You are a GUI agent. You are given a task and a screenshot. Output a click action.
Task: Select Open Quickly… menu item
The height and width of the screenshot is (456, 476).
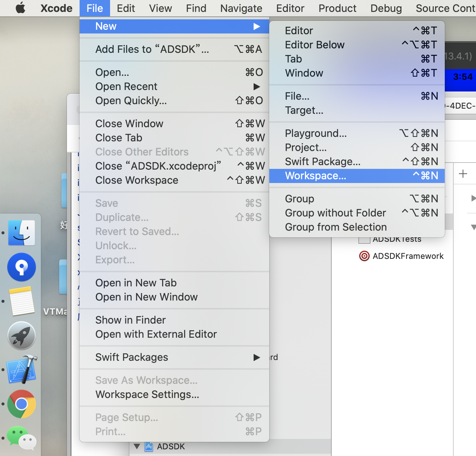174,101
